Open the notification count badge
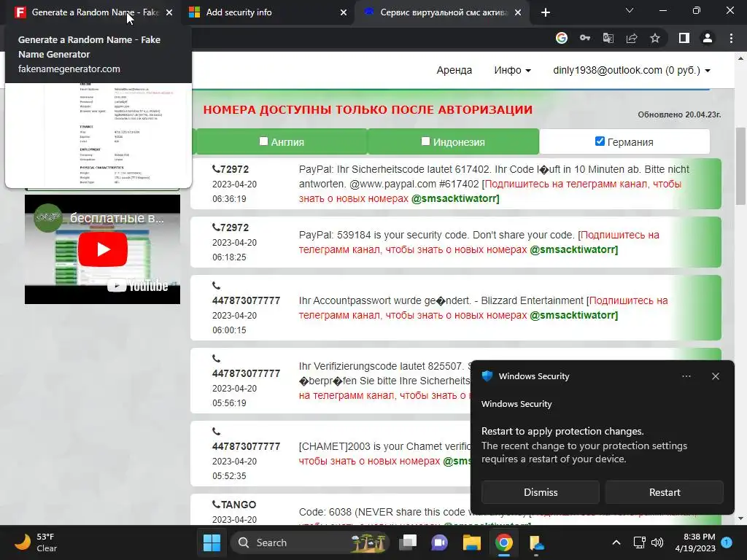Image resolution: width=747 pixels, height=560 pixels. pos(727,542)
